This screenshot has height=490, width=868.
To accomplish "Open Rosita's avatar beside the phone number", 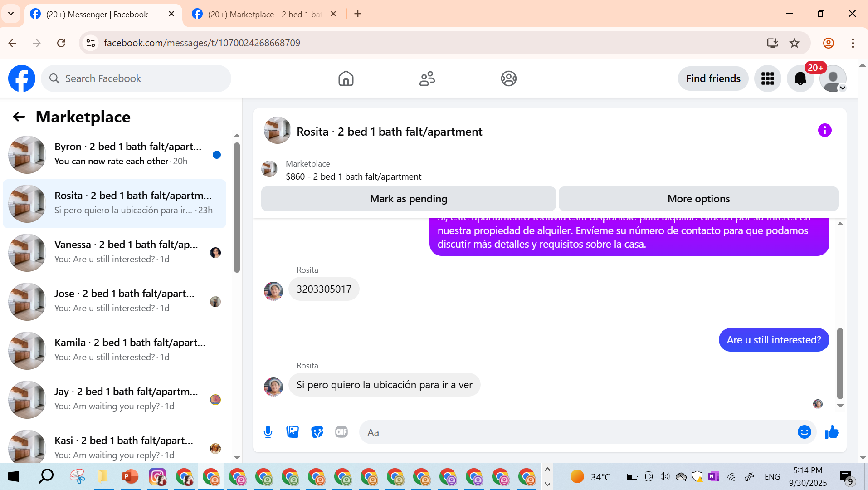I will (273, 291).
